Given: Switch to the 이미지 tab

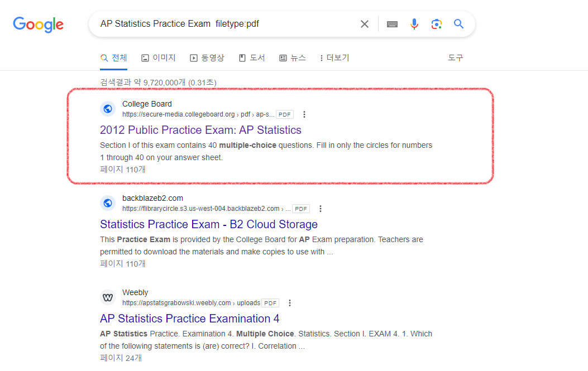Looking at the screenshot, I should [x=158, y=57].
